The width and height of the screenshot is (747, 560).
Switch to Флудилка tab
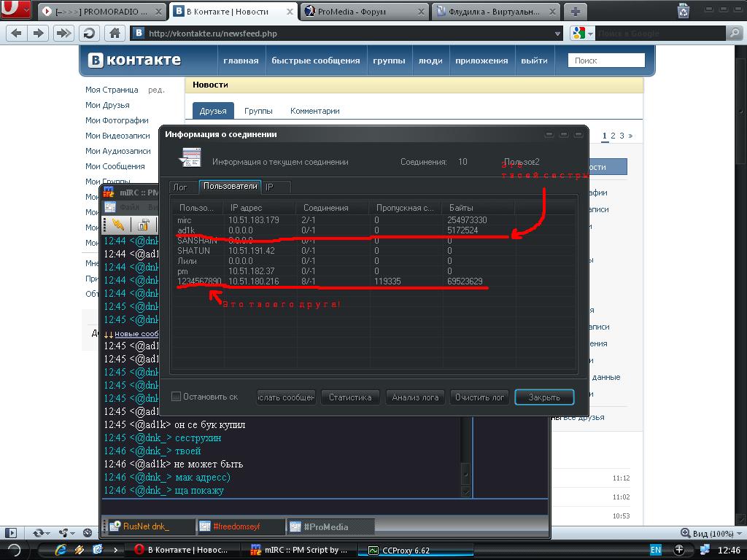click(x=495, y=12)
